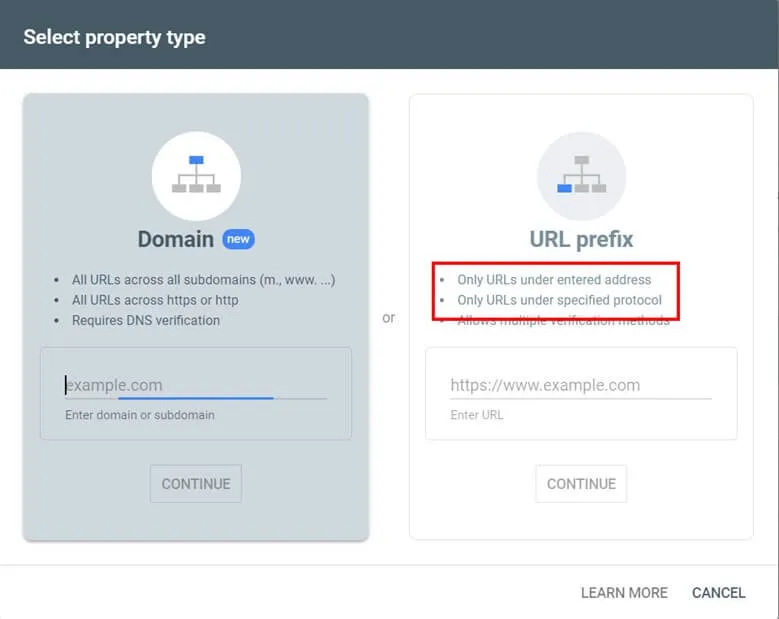The height and width of the screenshot is (619, 779).
Task: Click 'Requires DNS verification' bullet
Action: click(x=146, y=320)
